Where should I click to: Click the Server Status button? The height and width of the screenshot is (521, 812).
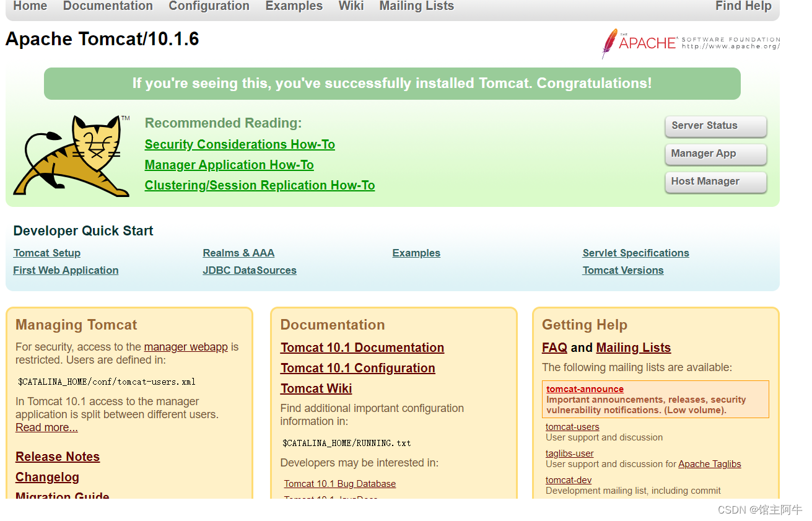pyautogui.click(x=716, y=126)
